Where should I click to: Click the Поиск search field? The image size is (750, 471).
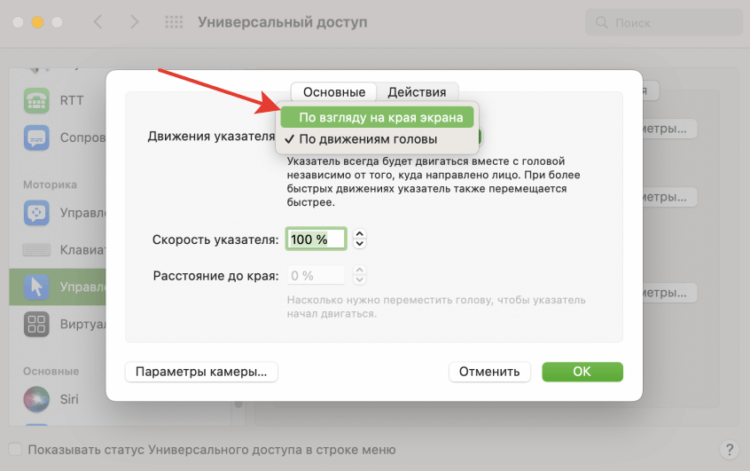(663, 22)
